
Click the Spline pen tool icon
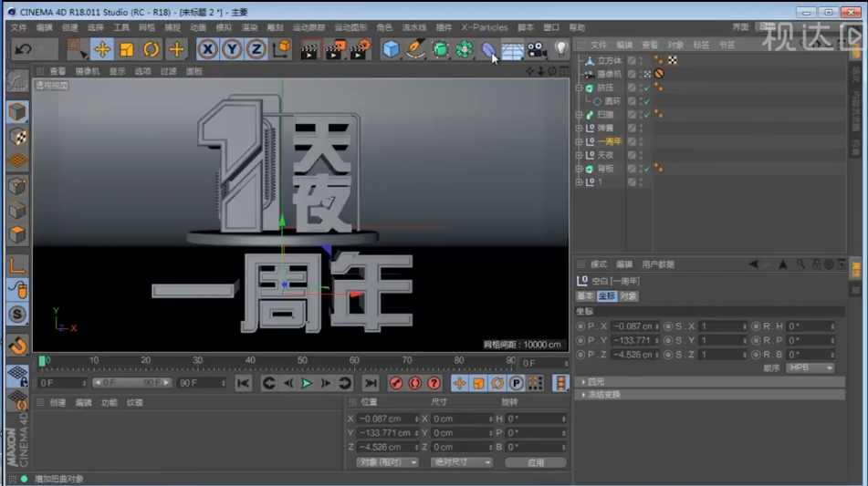(x=415, y=49)
